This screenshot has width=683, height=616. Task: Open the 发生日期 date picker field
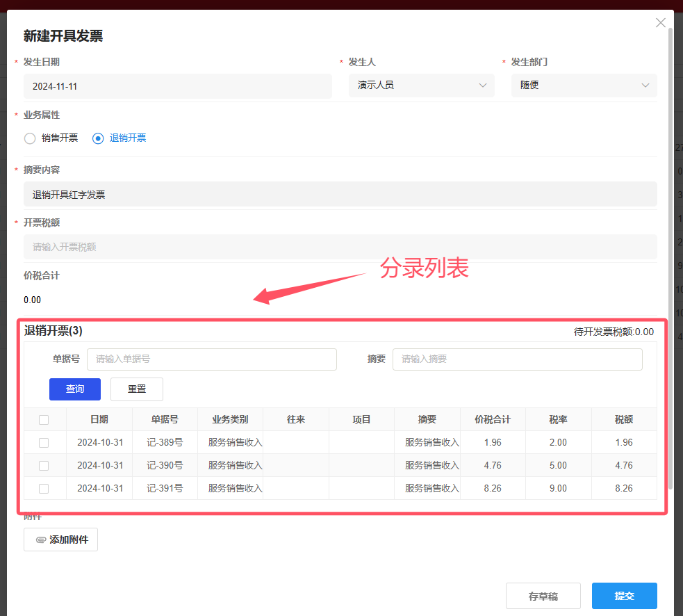pyautogui.click(x=177, y=86)
